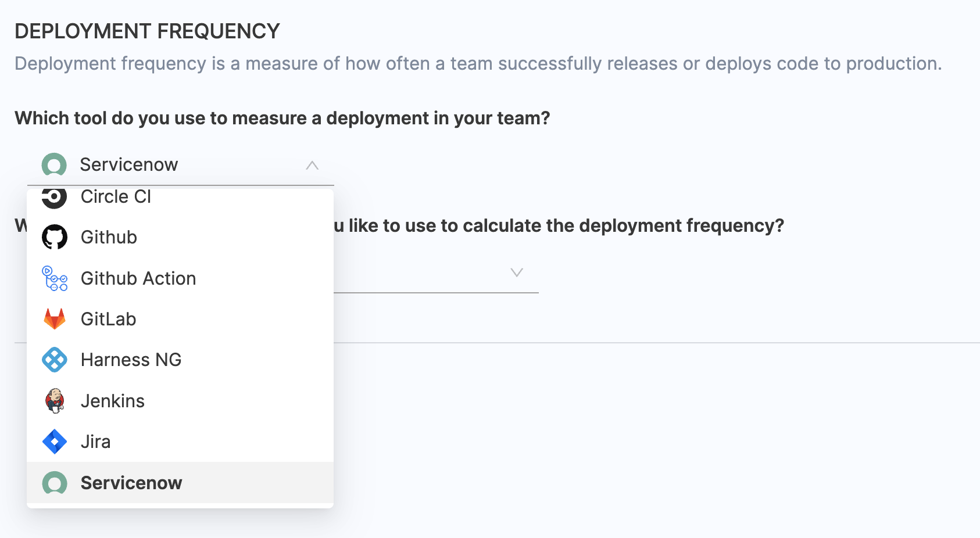
Task: Expand the deployment frequency calculation dropdown
Action: pos(516,272)
